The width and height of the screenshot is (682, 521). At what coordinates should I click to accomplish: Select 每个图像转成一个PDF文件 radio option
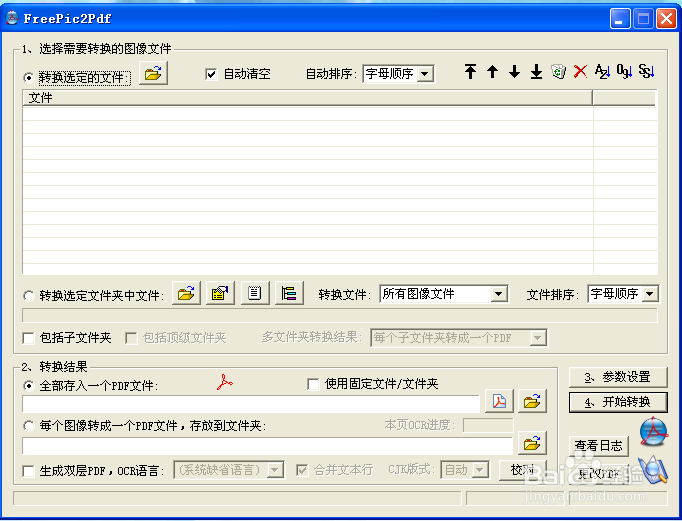(28, 425)
